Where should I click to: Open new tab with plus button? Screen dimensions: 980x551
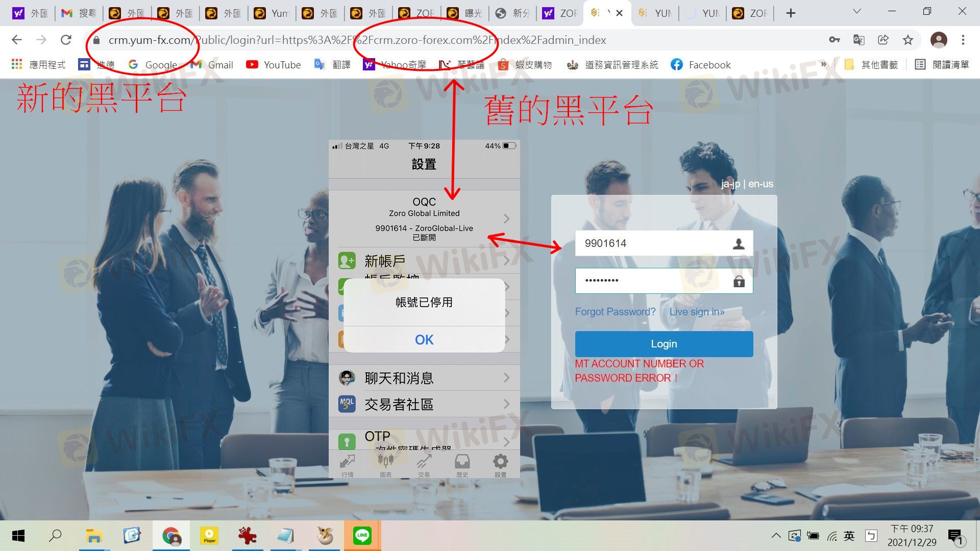[x=791, y=13]
